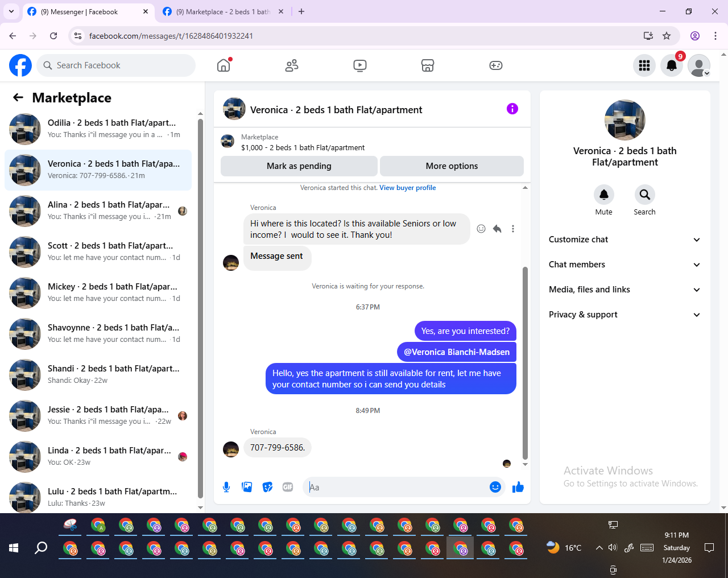Go to the Home feed icon
Viewport: 728px width, 578px height.
[x=224, y=65]
